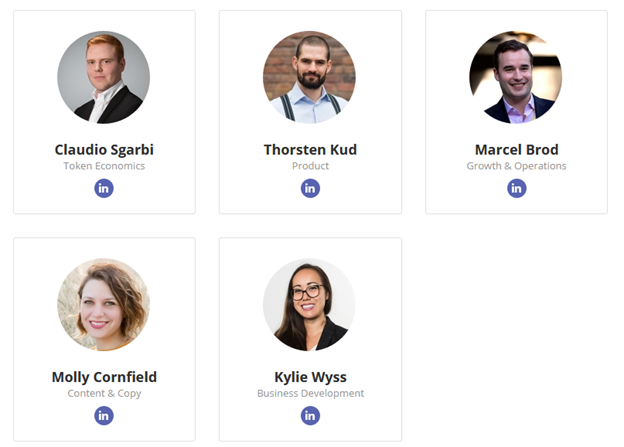Click Claudio Sgarbi's profile photo
The image size is (624, 447).
[x=103, y=77]
